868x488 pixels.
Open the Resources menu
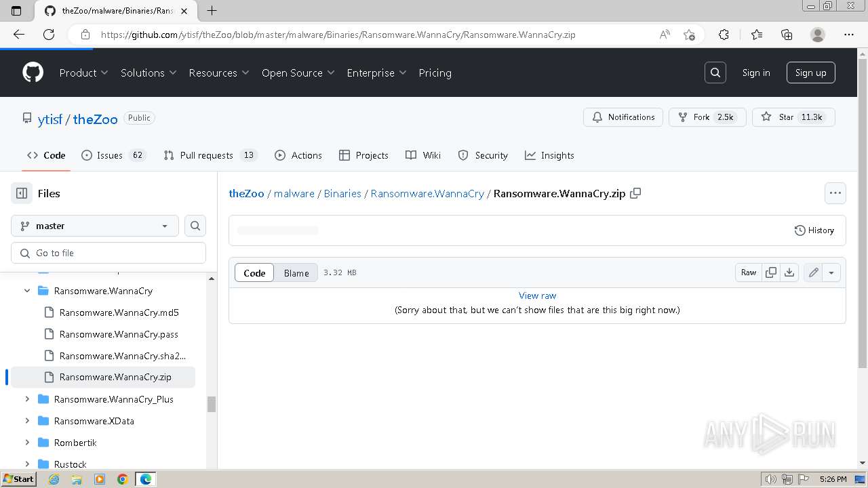click(219, 73)
